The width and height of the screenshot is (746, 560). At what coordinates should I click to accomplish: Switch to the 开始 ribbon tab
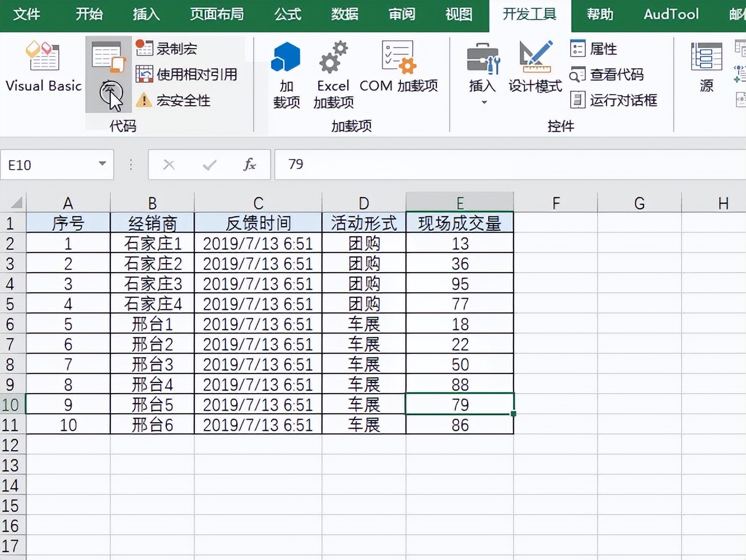pyautogui.click(x=89, y=15)
